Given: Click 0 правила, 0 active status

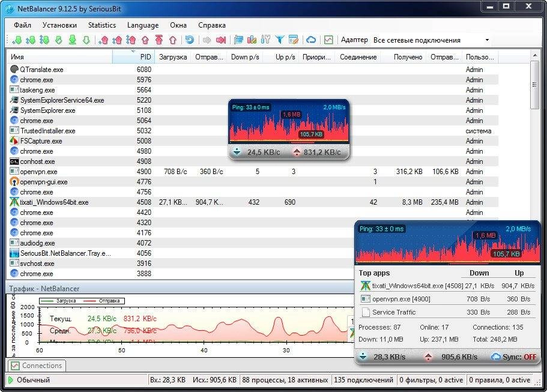Looking at the screenshot, I should click(500, 380).
